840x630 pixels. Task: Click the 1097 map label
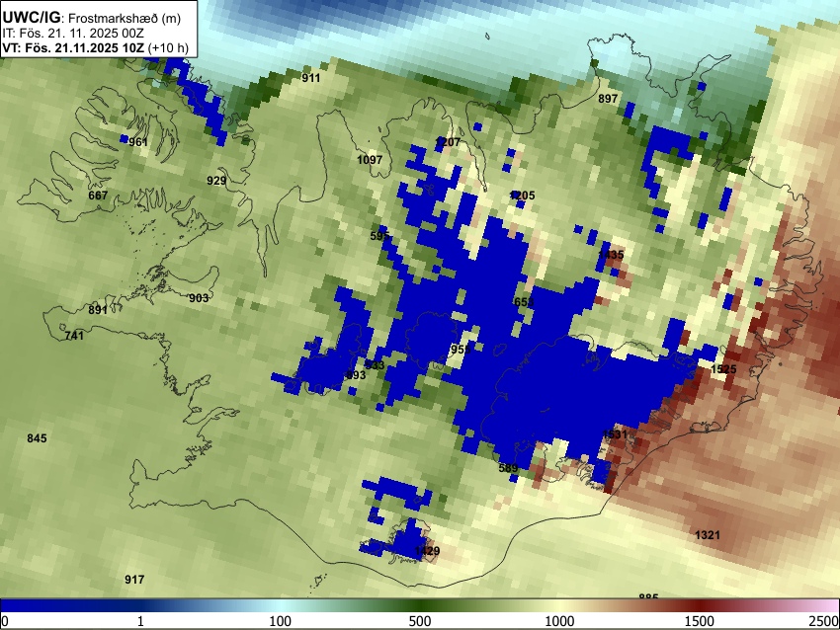click(x=370, y=160)
